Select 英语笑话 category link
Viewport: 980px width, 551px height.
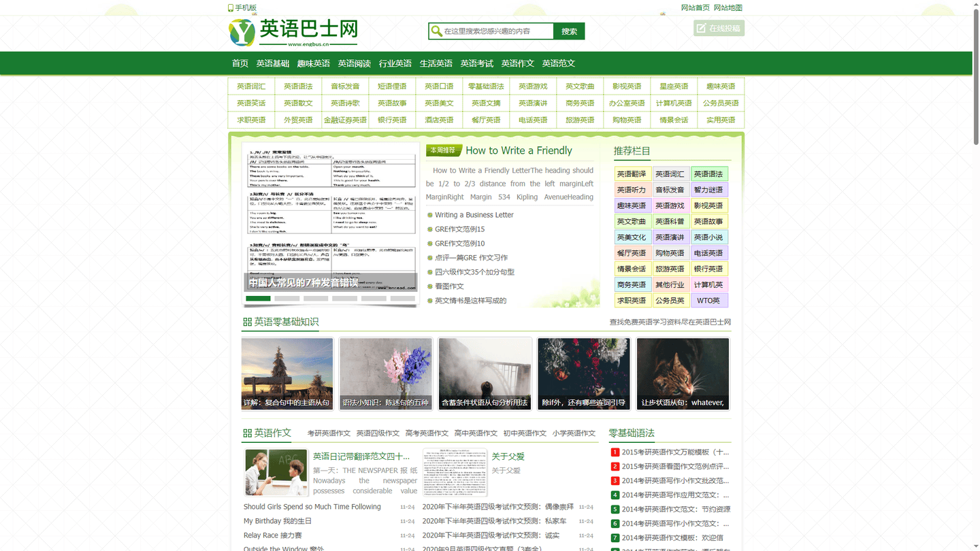click(x=251, y=103)
